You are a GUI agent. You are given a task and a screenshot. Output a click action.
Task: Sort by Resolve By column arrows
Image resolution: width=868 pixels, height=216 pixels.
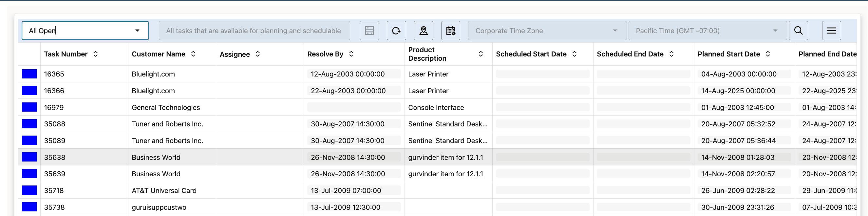tap(351, 54)
